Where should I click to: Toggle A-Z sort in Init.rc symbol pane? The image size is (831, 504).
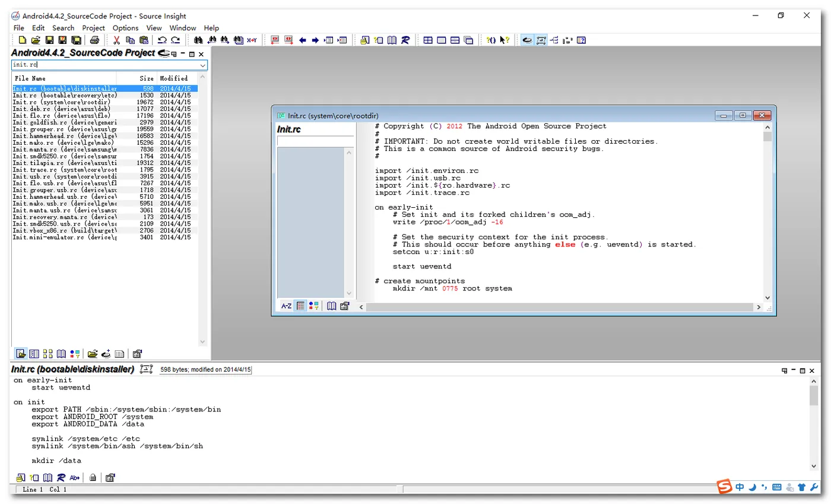coord(286,306)
